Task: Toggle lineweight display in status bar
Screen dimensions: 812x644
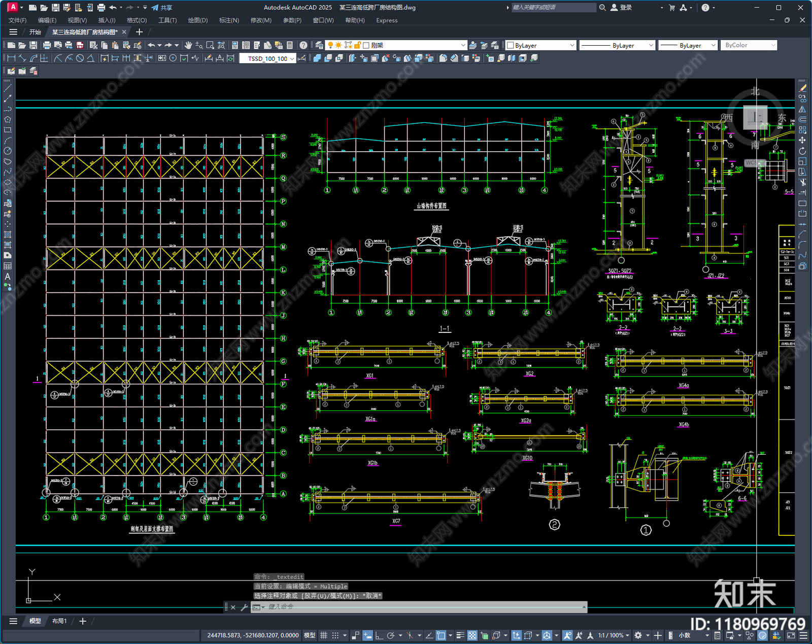Action: click(460, 635)
